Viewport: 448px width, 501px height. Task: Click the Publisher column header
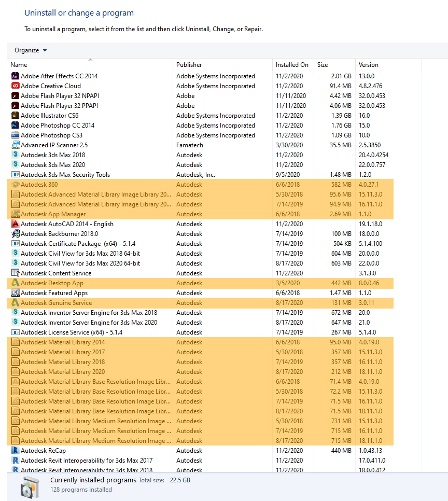click(189, 65)
